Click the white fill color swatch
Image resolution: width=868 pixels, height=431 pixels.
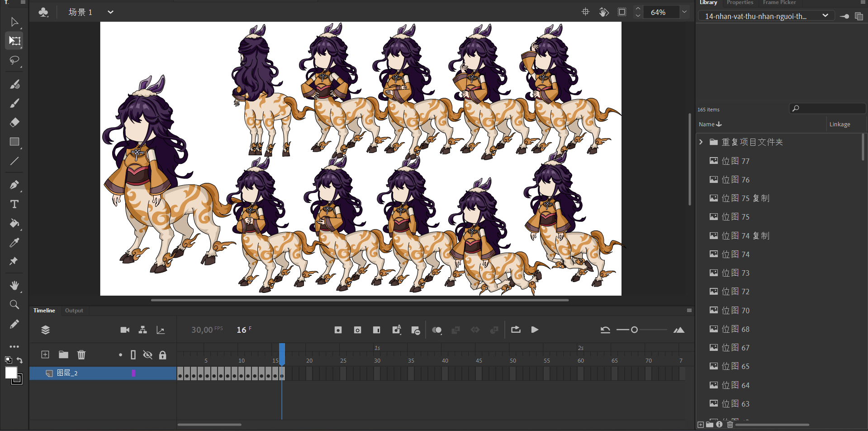11,373
